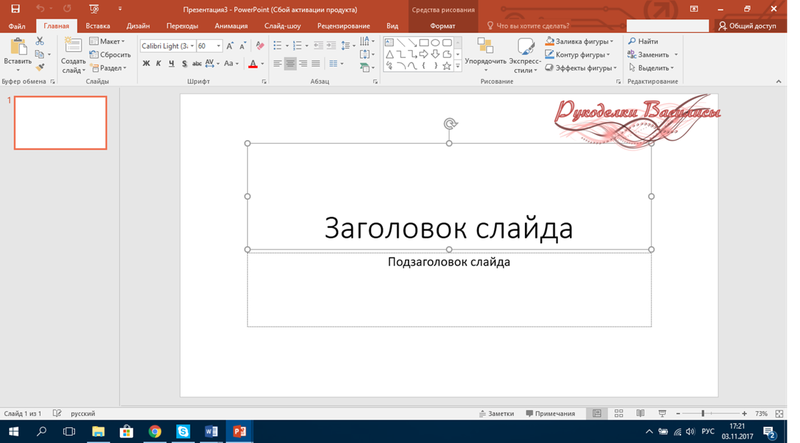
Task: Open the font name dropdown Calibri Light
Action: [166, 46]
